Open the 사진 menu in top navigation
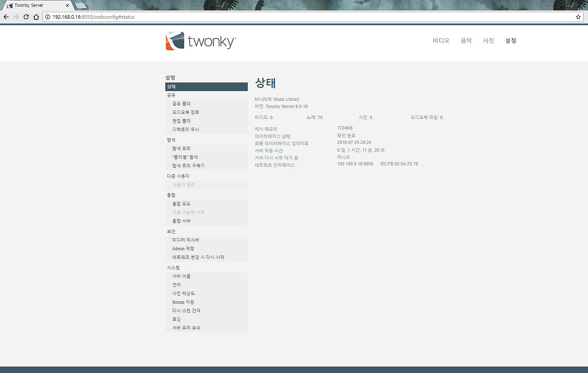This screenshot has width=588, height=373. pos(488,40)
